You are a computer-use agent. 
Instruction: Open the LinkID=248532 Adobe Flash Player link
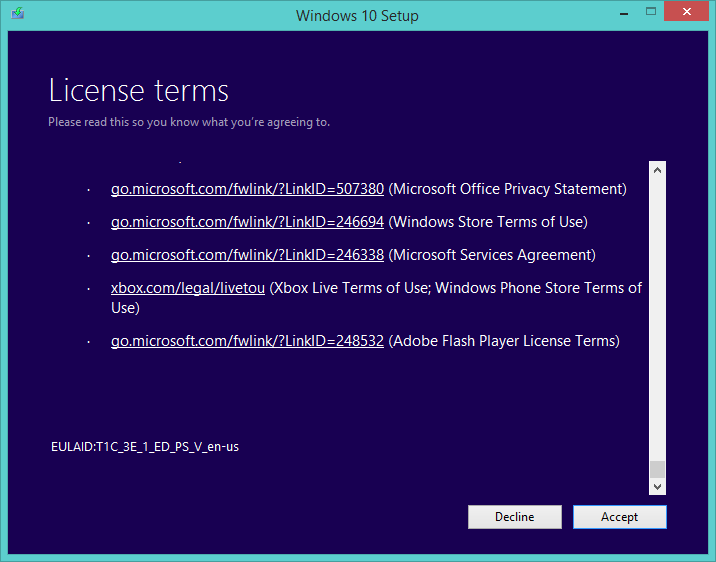(247, 341)
